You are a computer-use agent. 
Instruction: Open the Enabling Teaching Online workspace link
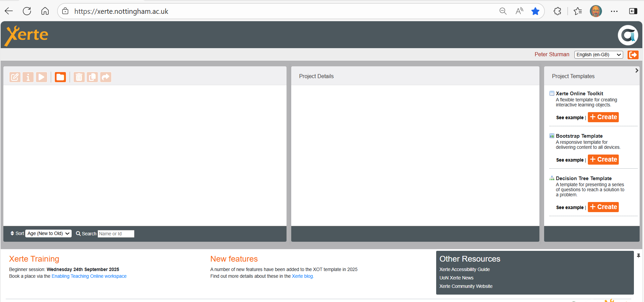[89, 276]
